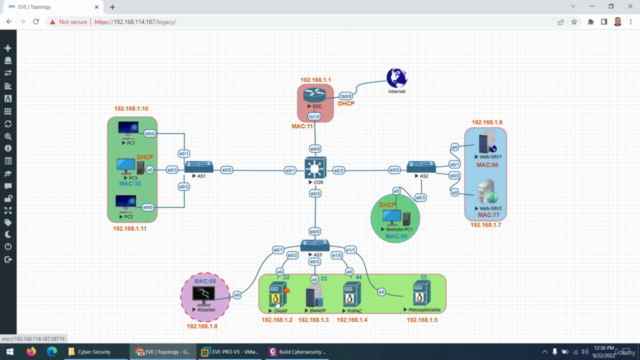Screen dimensions: 640x360
Task: Select the AS2 switch node
Action: click(x=421, y=167)
